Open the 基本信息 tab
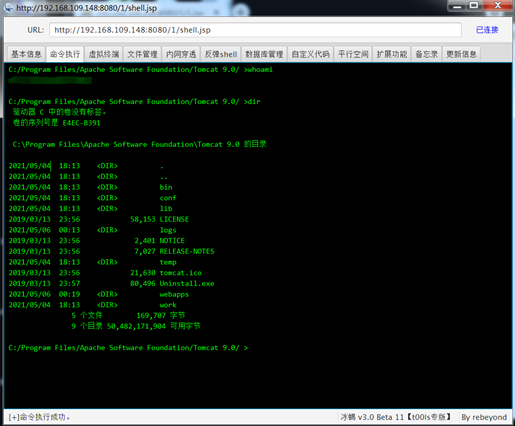This screenshot has width=515, height=426. click(x=26, y=54)
